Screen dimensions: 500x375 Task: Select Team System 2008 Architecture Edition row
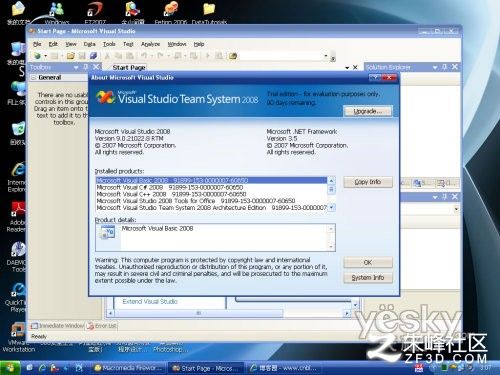(x=212, y=208)
